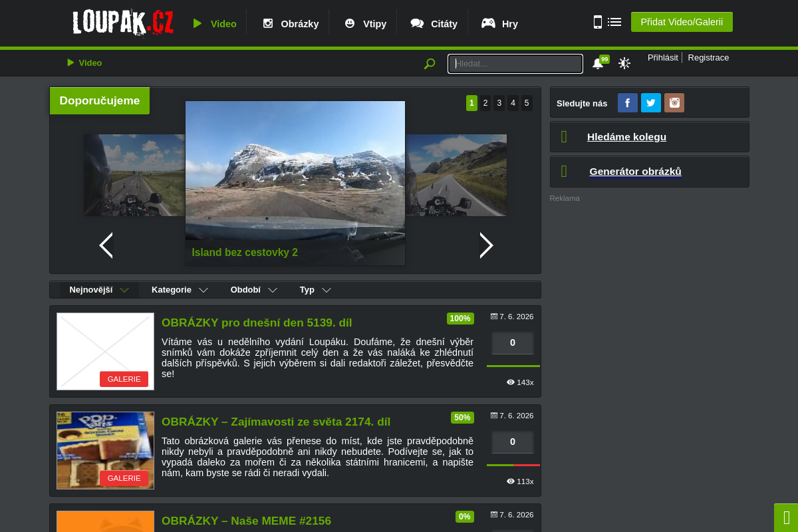Image resolution: width=798 pixels, height=532 pixels.
Task: Click green-red rating bar of Zajímavosti post
Action: 513,465
